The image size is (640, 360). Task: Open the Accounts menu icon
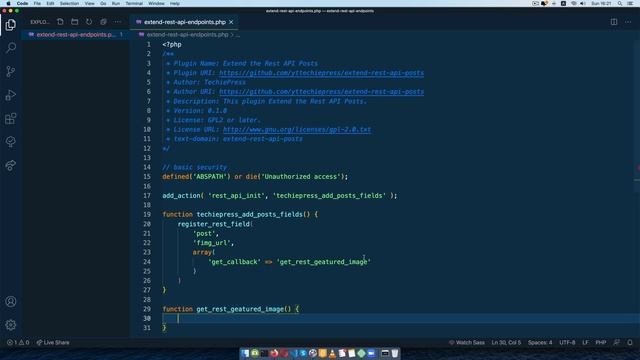tap(11, 302)
